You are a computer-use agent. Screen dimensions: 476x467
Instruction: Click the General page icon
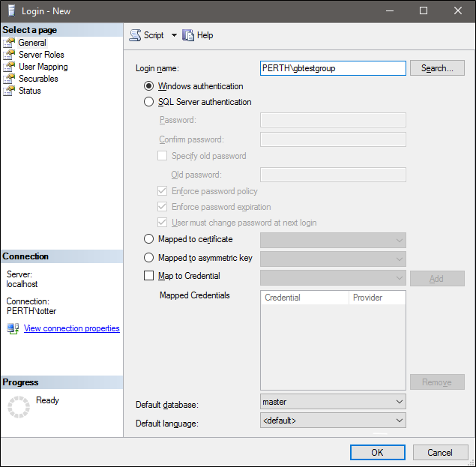tap(9, 43)
